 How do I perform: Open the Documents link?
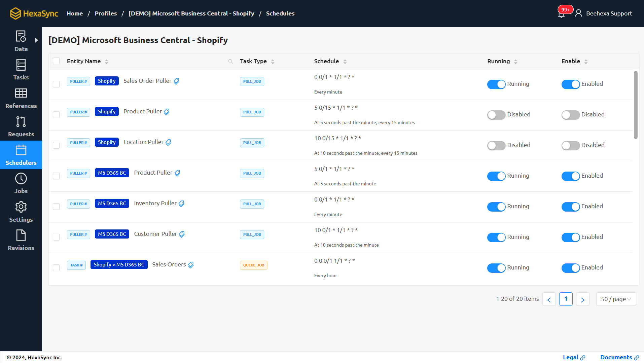[x=619, y=357]
